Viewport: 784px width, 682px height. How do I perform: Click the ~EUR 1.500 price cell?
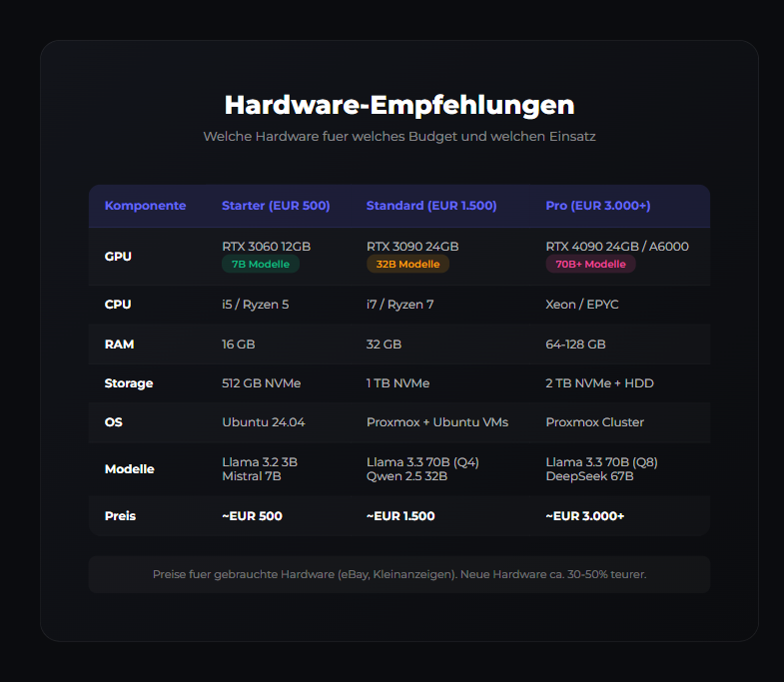400,516
